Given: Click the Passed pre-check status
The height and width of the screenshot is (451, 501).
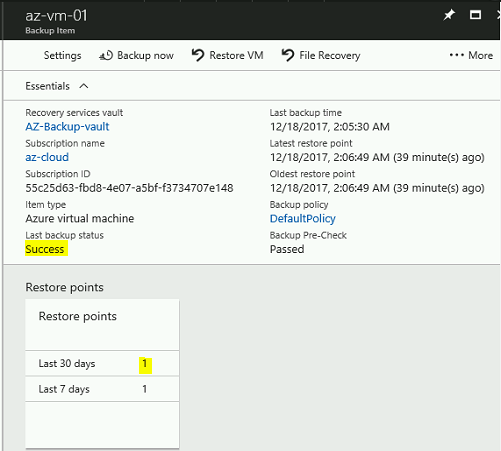Looking at the screenshot, I should click(287, 249).
